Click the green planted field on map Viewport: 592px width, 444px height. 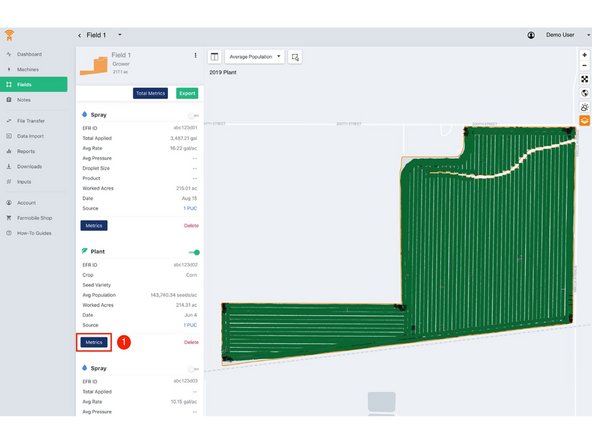[487, 242]
